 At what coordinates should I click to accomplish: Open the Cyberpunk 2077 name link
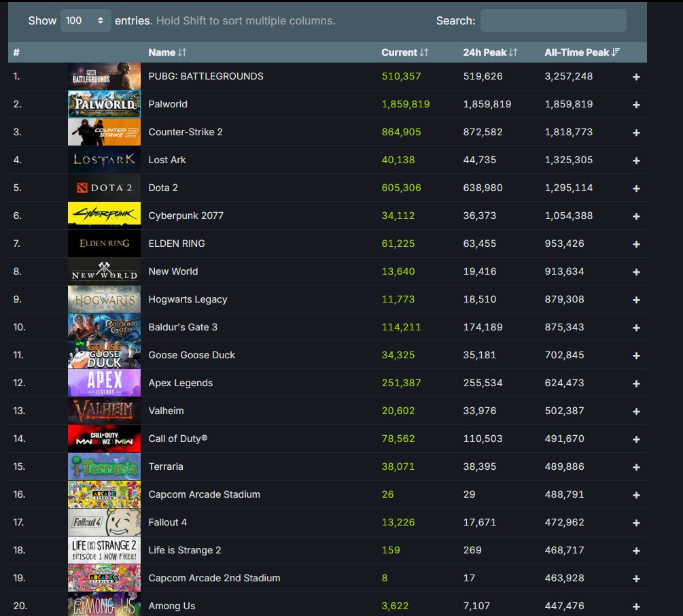186,216
